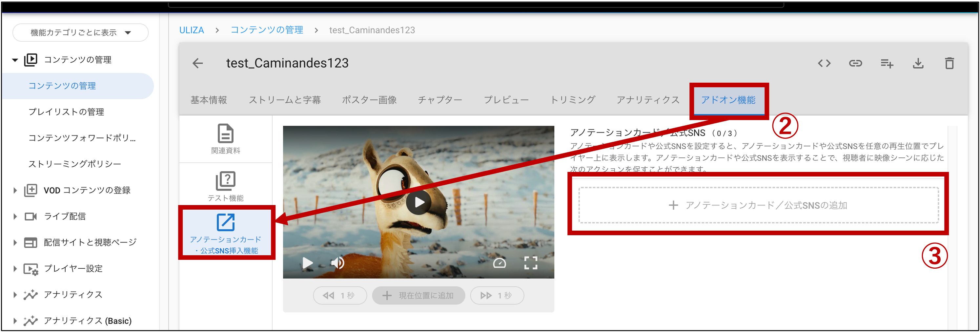Expand 配信サイトと視聴ページ section
Screen dimensions: 980x332
coord(15,242)
